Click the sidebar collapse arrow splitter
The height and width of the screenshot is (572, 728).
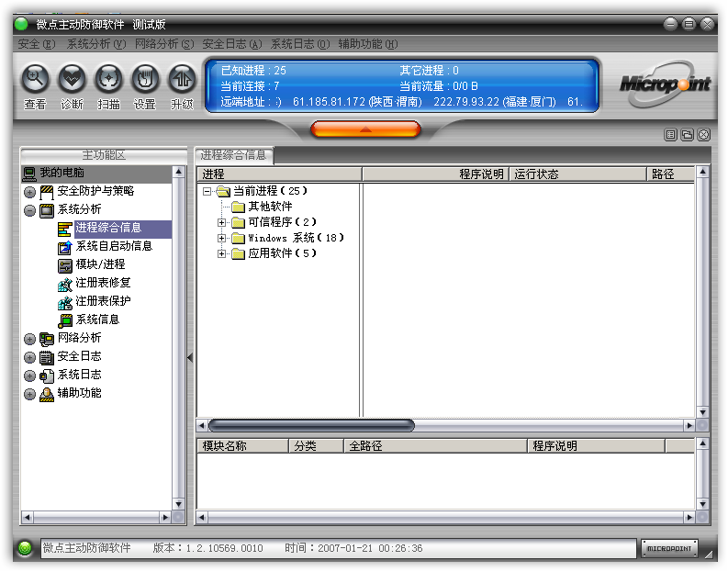point(190,357)
